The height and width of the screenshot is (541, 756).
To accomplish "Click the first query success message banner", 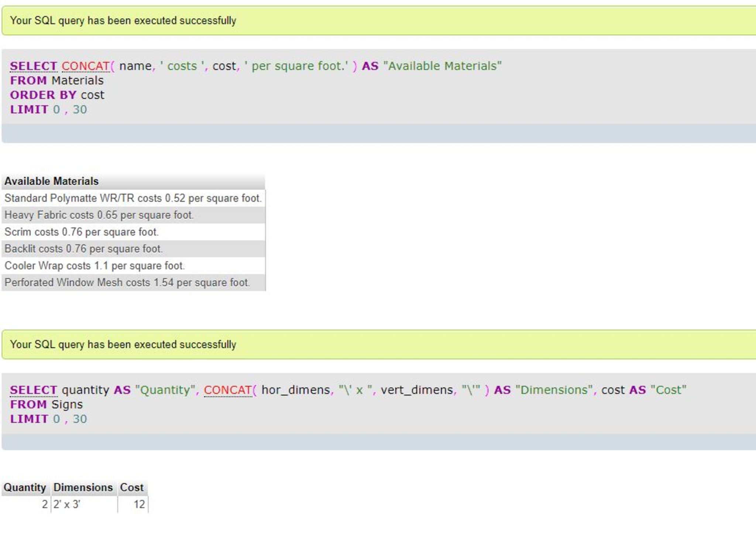I will click(x=123, y=21).
